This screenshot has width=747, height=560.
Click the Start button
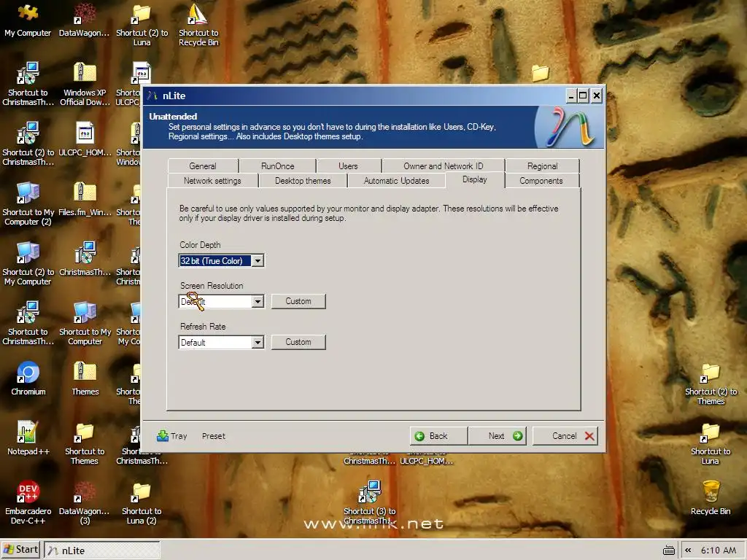click(21, 550)
